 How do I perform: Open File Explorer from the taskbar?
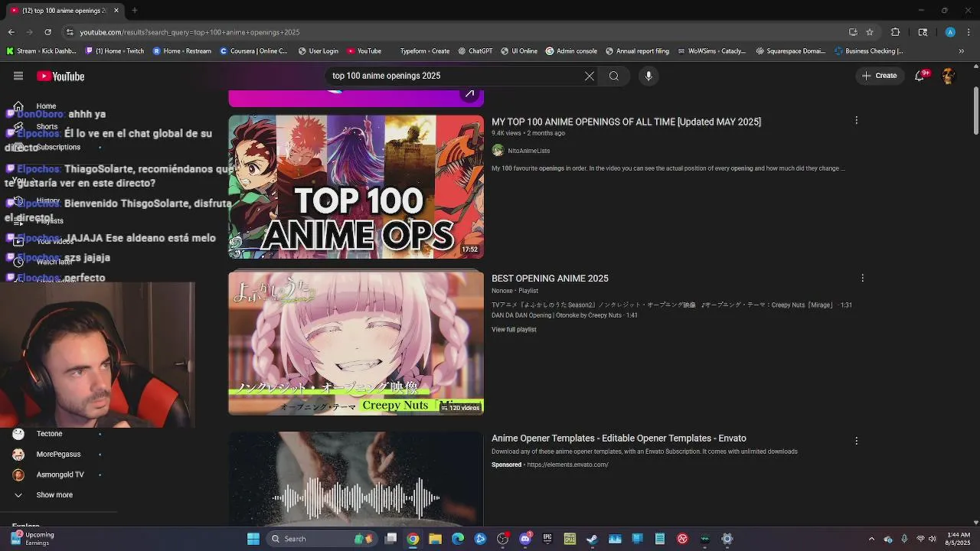pyautogui.click(x=435, y=539)
